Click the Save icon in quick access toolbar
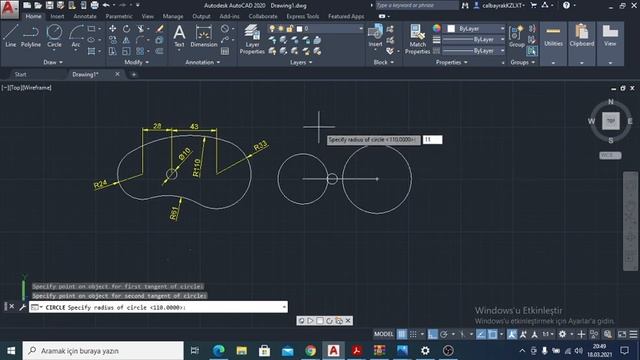The image size is (640, 360). coord(49,5)
